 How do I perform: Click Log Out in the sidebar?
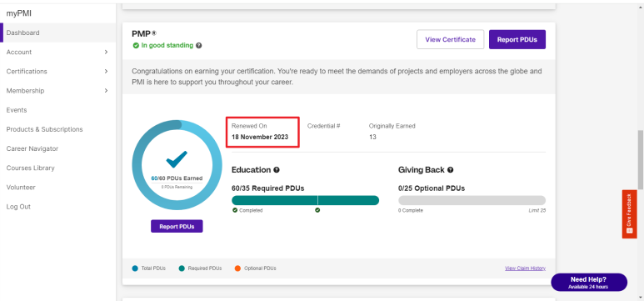[x=18, y=207]
